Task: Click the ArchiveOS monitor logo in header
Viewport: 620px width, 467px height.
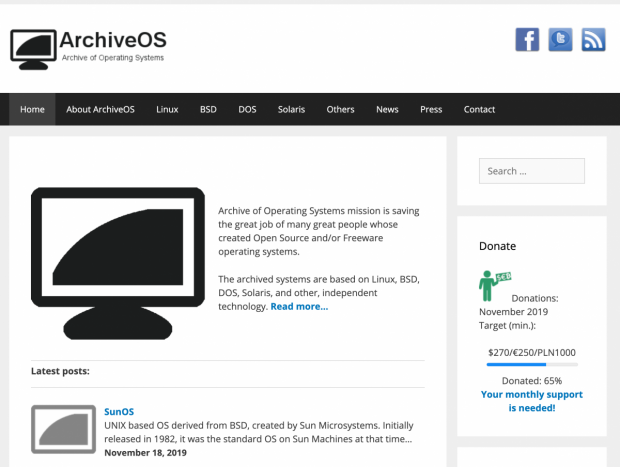Action: click(x=33, y=49)
